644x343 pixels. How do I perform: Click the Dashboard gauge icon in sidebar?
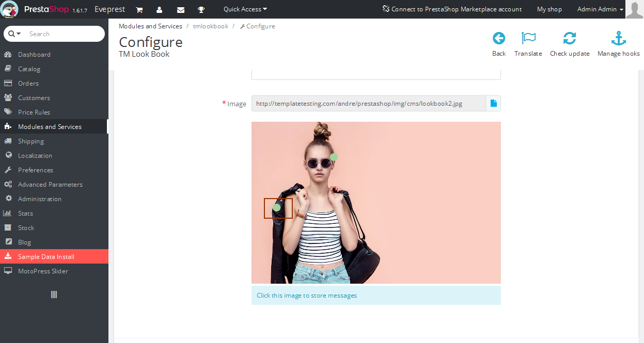8,54
